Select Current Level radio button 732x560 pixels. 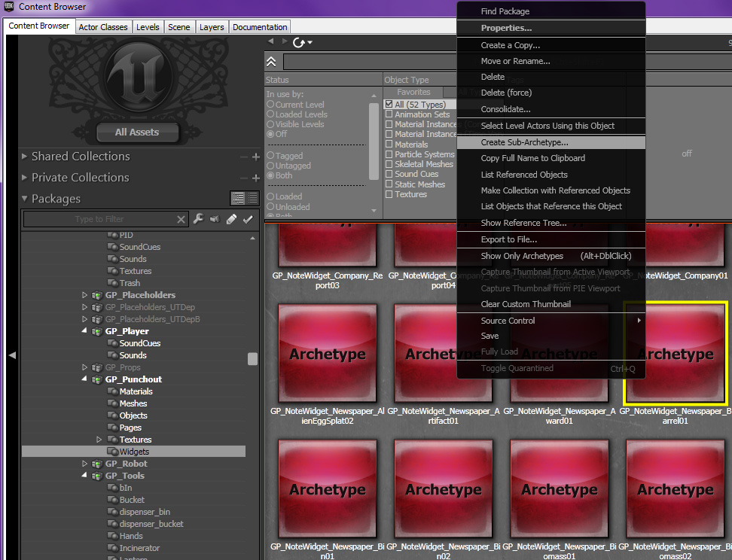coord(270,104)
